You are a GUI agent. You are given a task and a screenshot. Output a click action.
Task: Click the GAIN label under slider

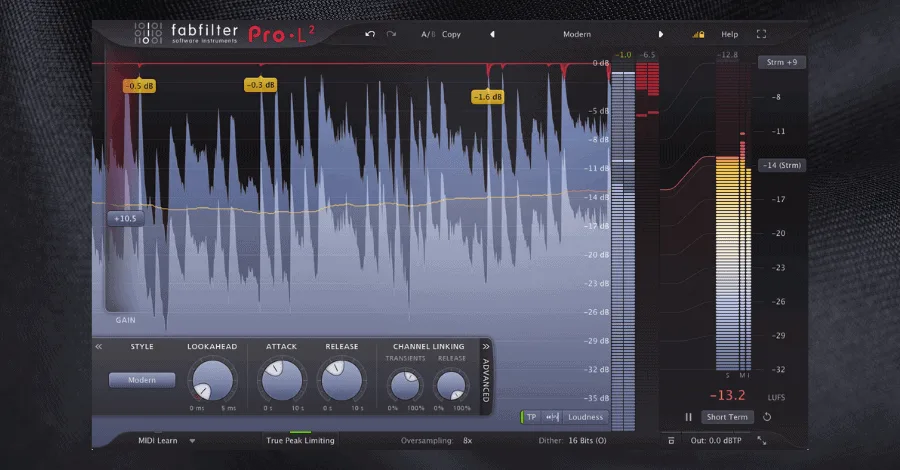tap(126, 320)
